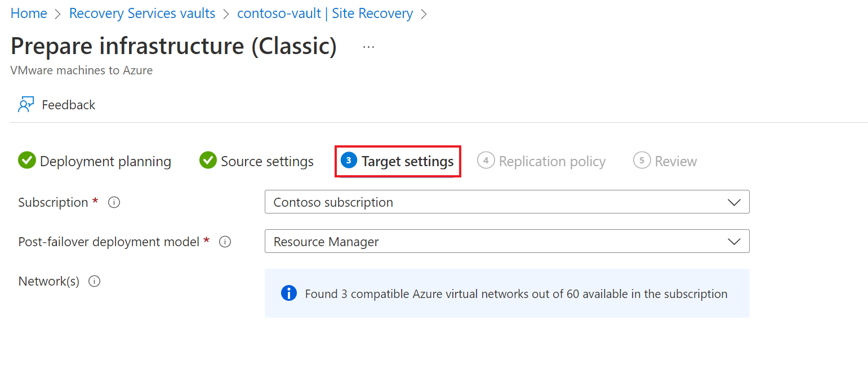Viewport: 868px width, 387px height.
Task: Navigate to Recovery Services vaults breadcrumb
Action: point(142,13)
